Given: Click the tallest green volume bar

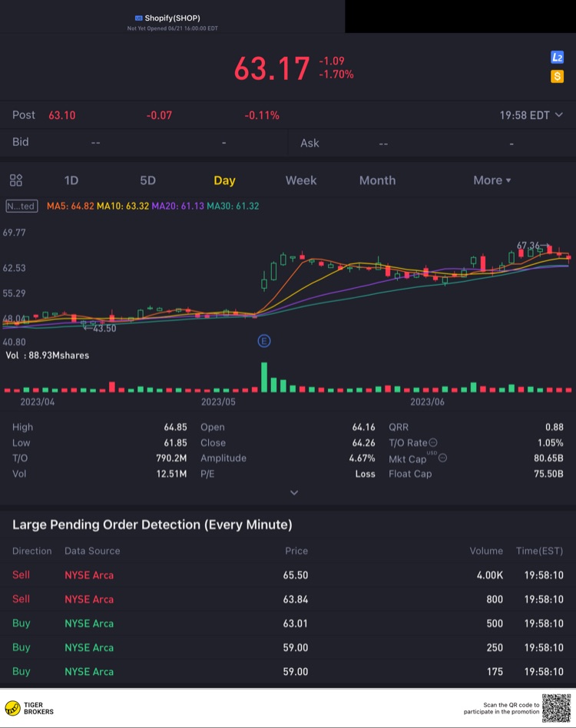Looking at the screenshot, I should click(264, 377).
